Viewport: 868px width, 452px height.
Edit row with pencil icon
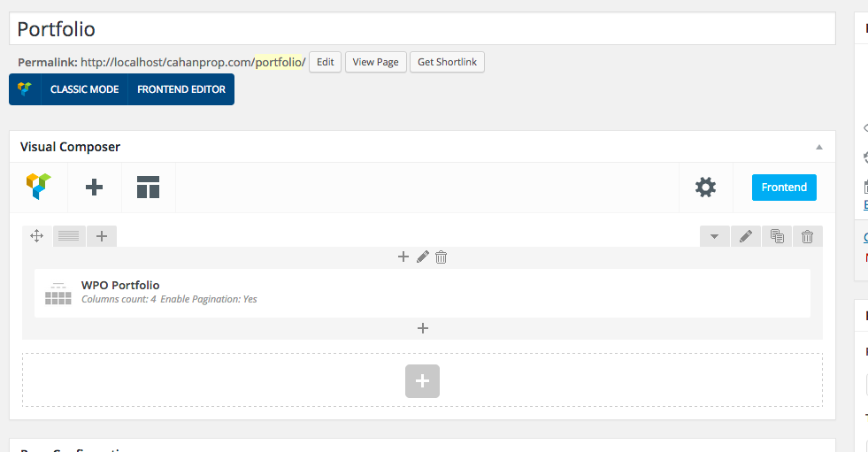[746, 236]
